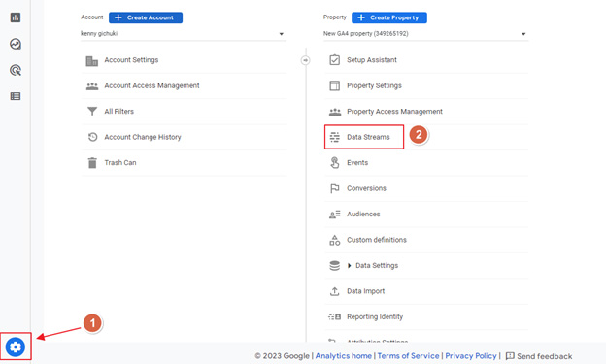Screen dimensions: 606x364
Task: Open Account Access Management entry
Action: [151, 85]
